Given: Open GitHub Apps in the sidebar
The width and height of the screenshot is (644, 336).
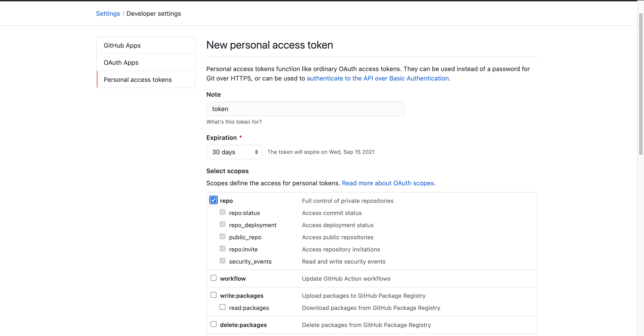Looking at the screenshot, I should click(146, 45).
